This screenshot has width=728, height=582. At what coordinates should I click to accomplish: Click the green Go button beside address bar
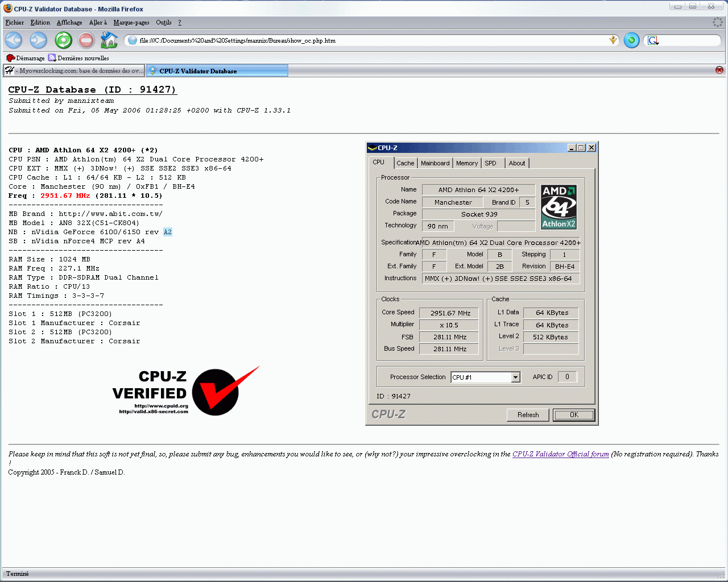[631, 40]
